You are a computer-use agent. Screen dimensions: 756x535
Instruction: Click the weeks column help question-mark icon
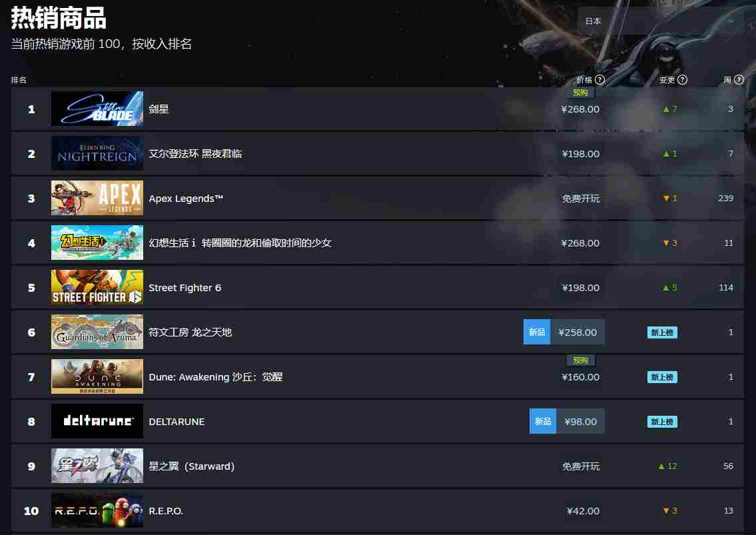(739, 79)
